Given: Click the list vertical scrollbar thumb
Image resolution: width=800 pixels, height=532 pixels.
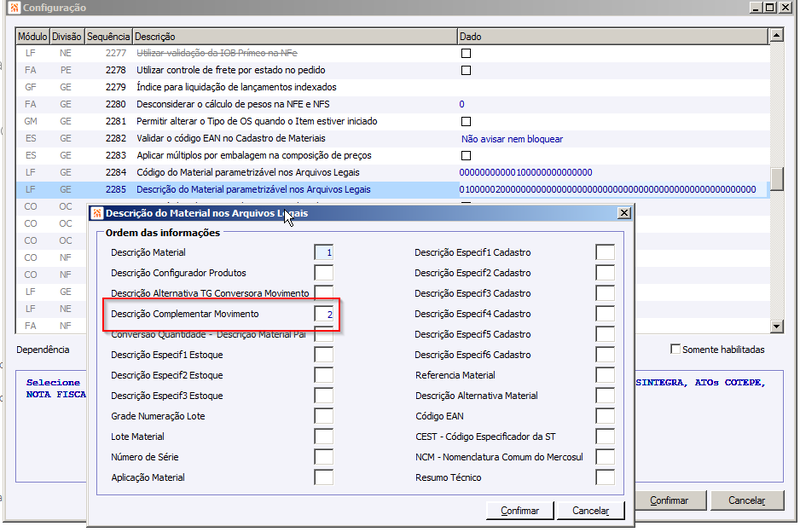Looking at the screenshot, I should [777, 179].
